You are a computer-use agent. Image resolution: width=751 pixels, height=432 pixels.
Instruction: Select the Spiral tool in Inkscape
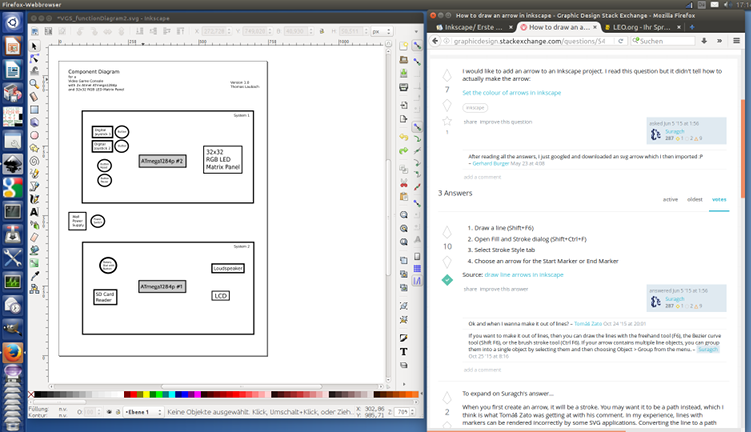point(34,161)
